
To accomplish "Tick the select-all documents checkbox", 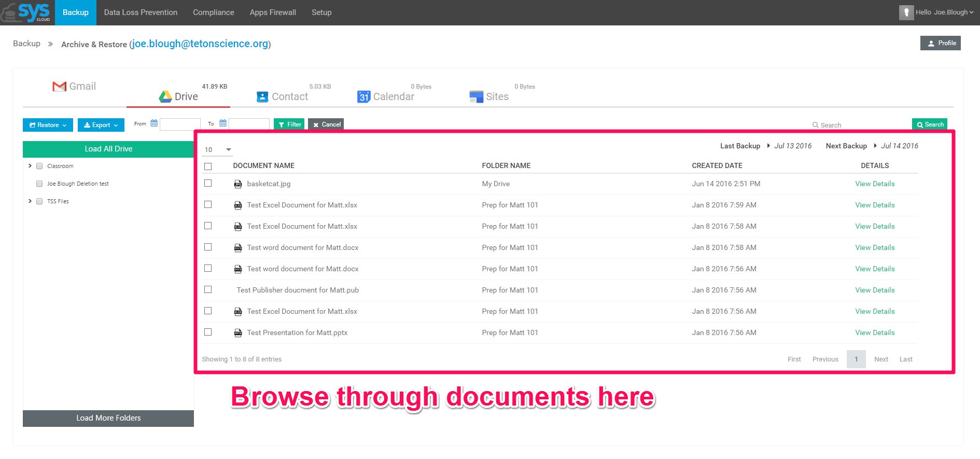I will pos(208,166).
